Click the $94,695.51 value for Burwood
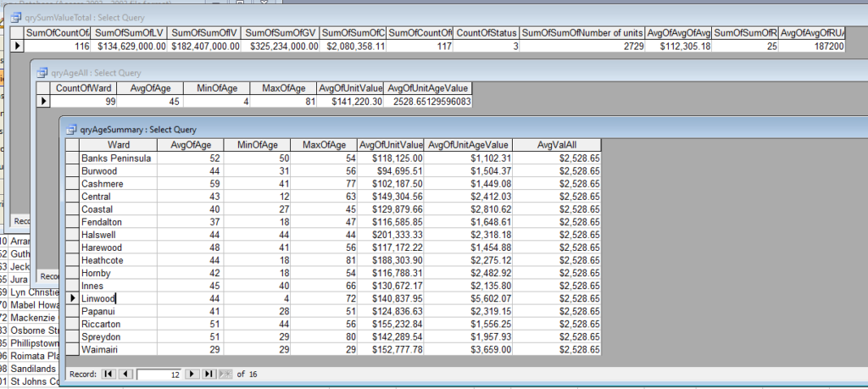Image resolution: width=868 pixels, height=389 pixels. (x=391, y=171)
